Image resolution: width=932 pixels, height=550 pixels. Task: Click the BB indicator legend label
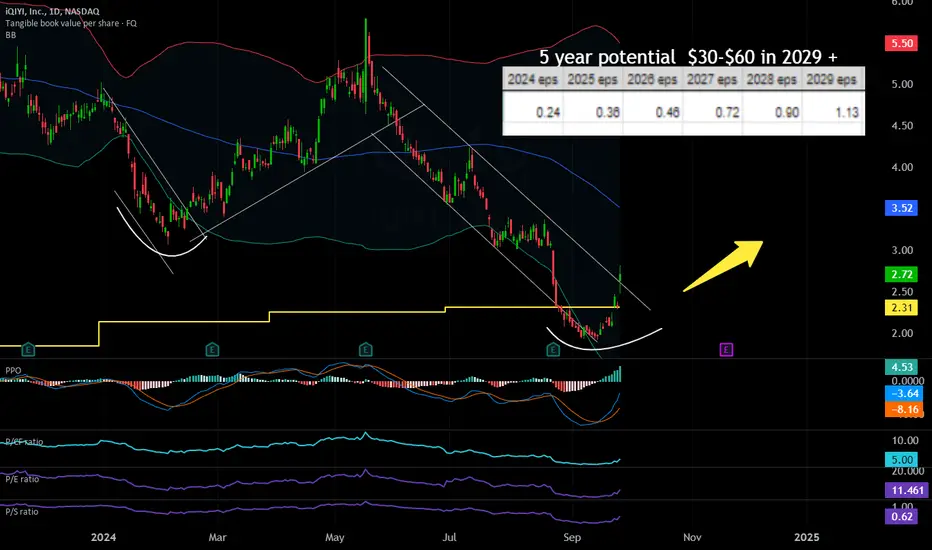(x=11, y=35)
